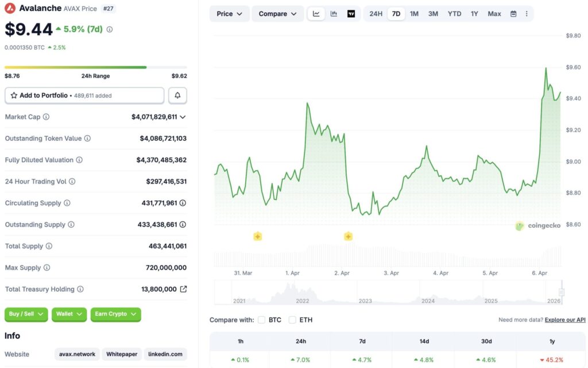
Task: Open the TradingView chart icon
Action: click(x=351, y=13)
